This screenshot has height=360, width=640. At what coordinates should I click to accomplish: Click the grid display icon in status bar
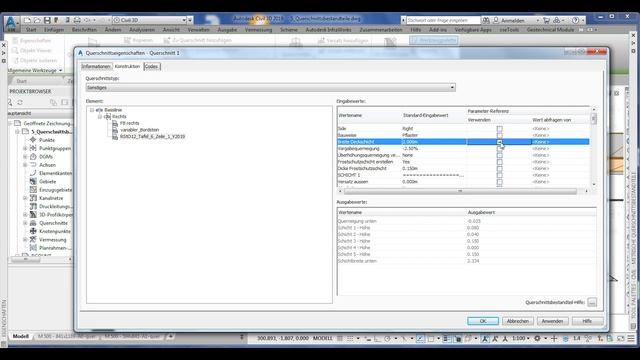340,338
